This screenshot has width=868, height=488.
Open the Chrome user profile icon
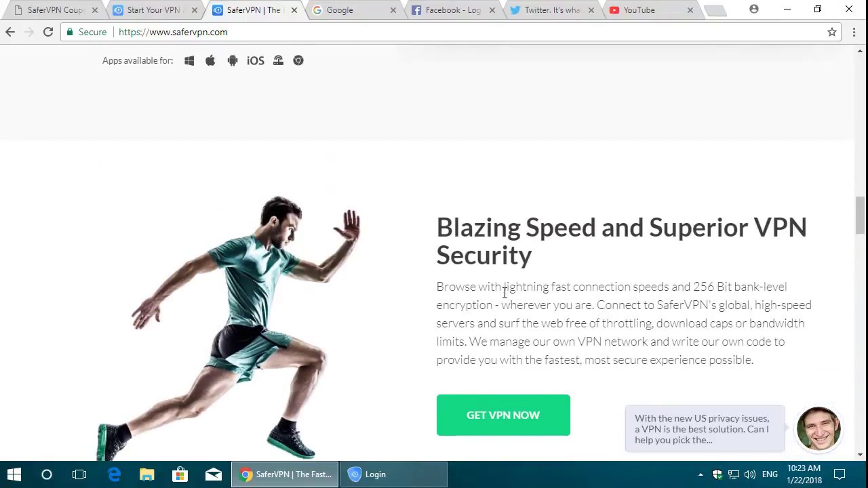tap(754, 9)
